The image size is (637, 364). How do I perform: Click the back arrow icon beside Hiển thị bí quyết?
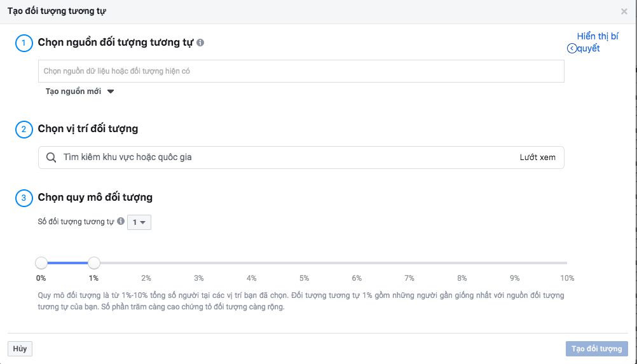click(572, 48)
